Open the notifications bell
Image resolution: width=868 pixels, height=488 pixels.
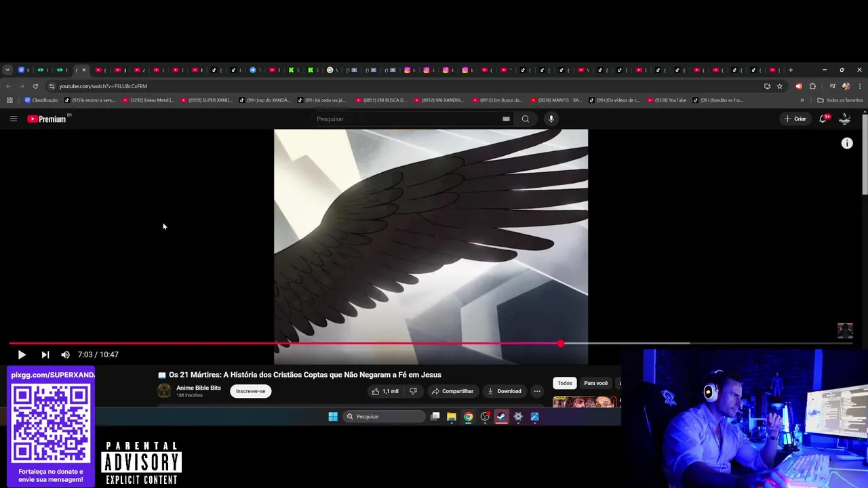click(x=823, y=119)
